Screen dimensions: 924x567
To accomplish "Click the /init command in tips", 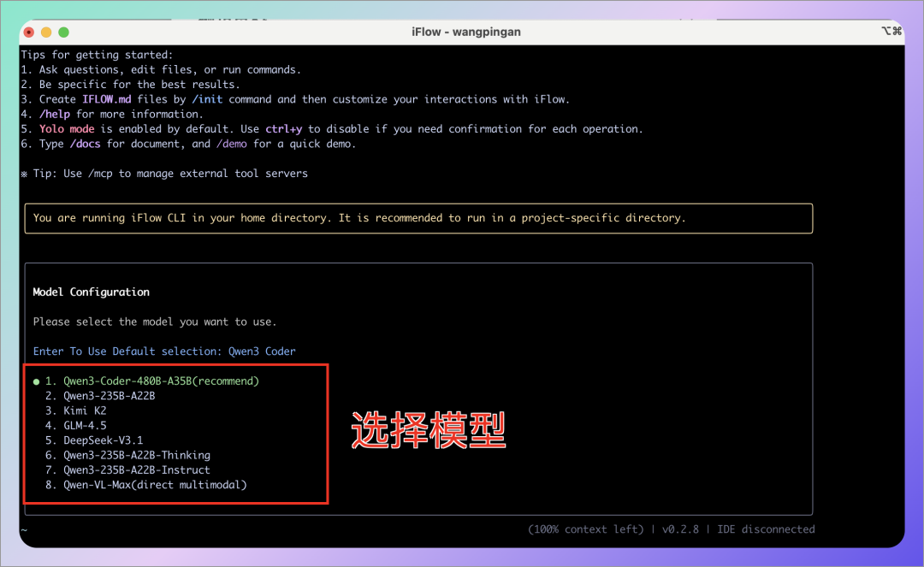I will [x=207, y=99].
